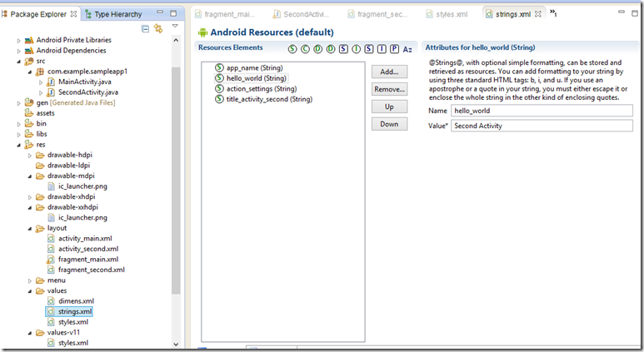Click the green Android robot icon
The image size is (644, 352).
pos(202,32)
